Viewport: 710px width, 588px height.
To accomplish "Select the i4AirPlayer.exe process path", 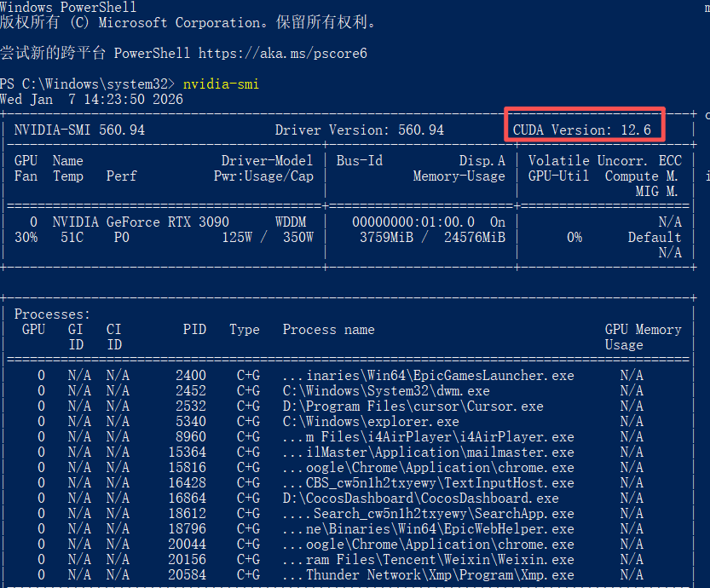I will 429,437.
